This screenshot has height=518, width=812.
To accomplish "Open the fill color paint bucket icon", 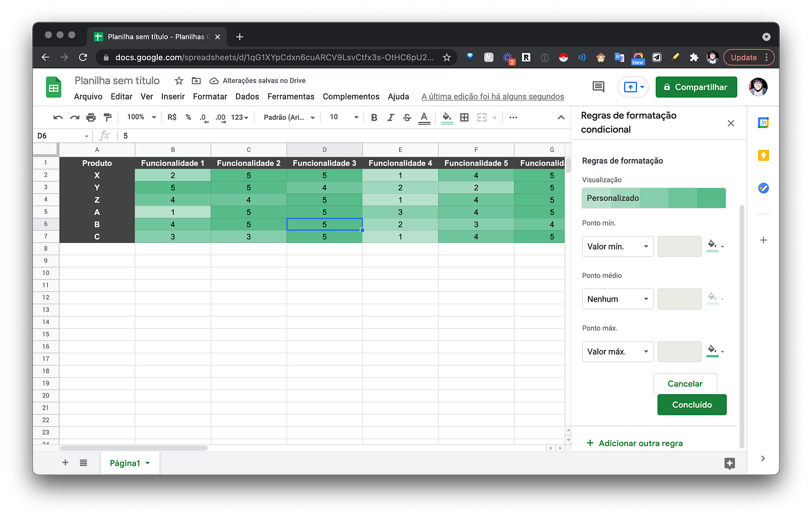I will (446, 117).
